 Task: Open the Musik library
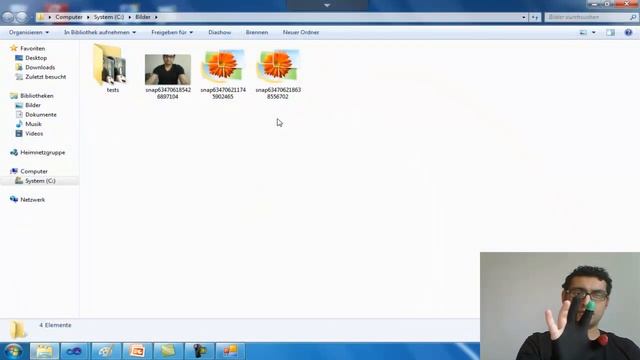pyautogui.click(x=33, y=124)
